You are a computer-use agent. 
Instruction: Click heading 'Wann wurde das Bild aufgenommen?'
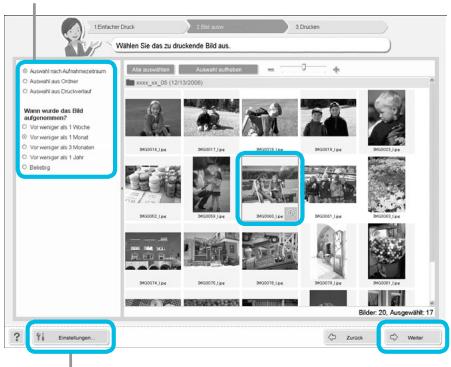pyautogui.click(x=53, y=114)
